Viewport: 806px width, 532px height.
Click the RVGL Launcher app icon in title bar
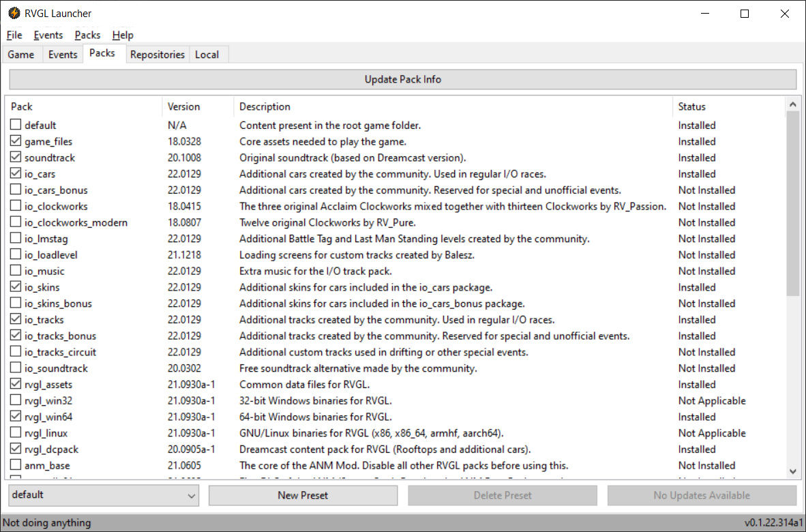(x=14, y=14)
